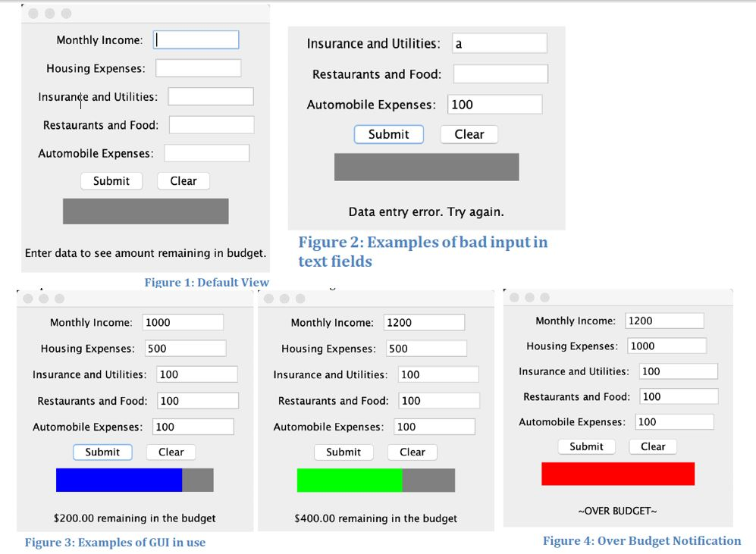Click the 'Data entry error. Try again.' message
This screenshot has height=554, width=756.
coord(426,212)
